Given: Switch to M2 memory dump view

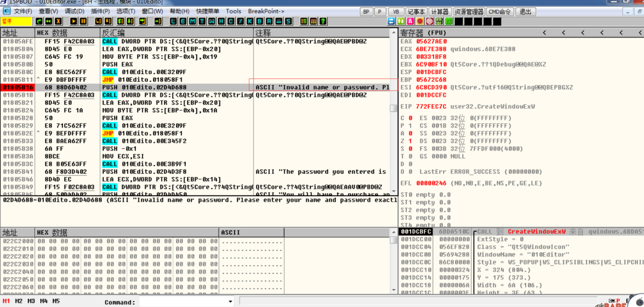Looking at the screenshot, I should pos(19,301).
